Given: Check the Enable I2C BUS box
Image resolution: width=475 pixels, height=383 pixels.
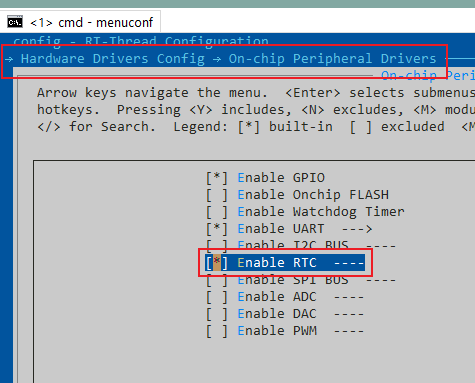Looking at the screenshot, I should (217, 246).
